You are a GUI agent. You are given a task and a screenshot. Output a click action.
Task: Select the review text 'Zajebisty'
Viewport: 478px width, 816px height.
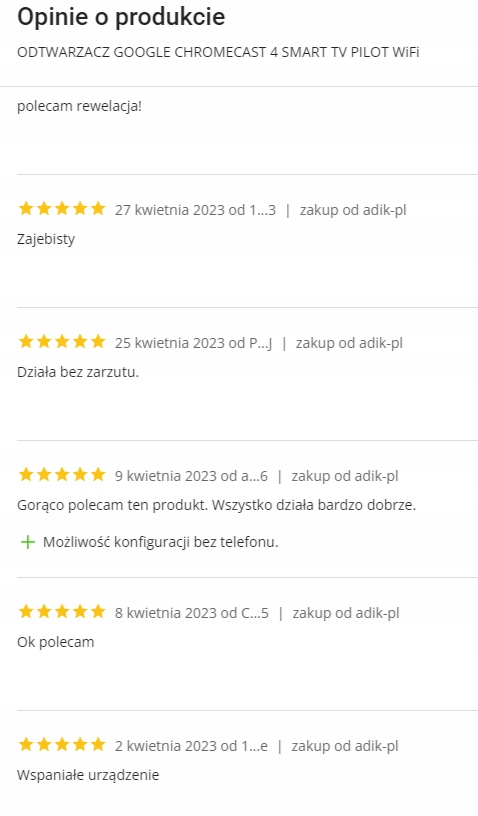(46, 239)
